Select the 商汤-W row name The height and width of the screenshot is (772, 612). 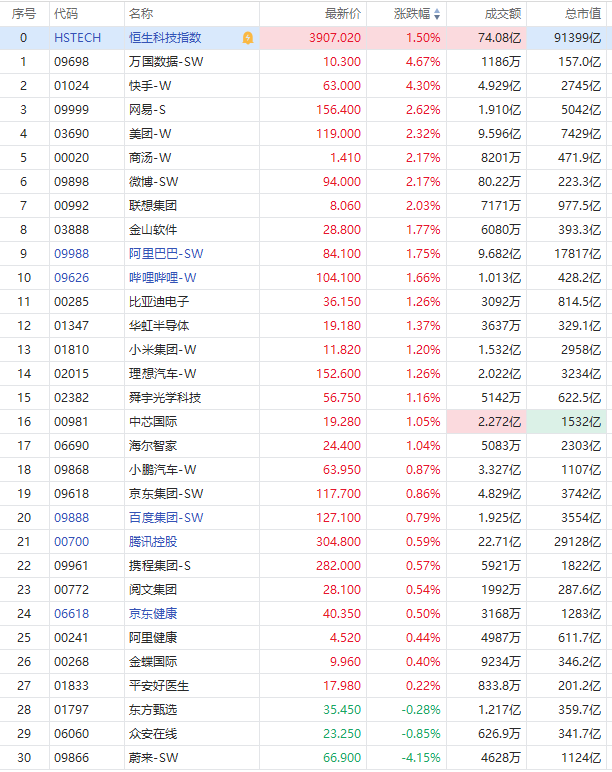point(150,158)
